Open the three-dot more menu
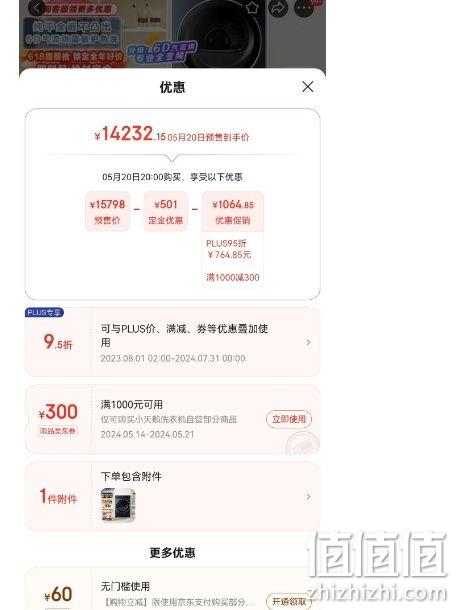The image size is (456, 610). coord(304,8)
